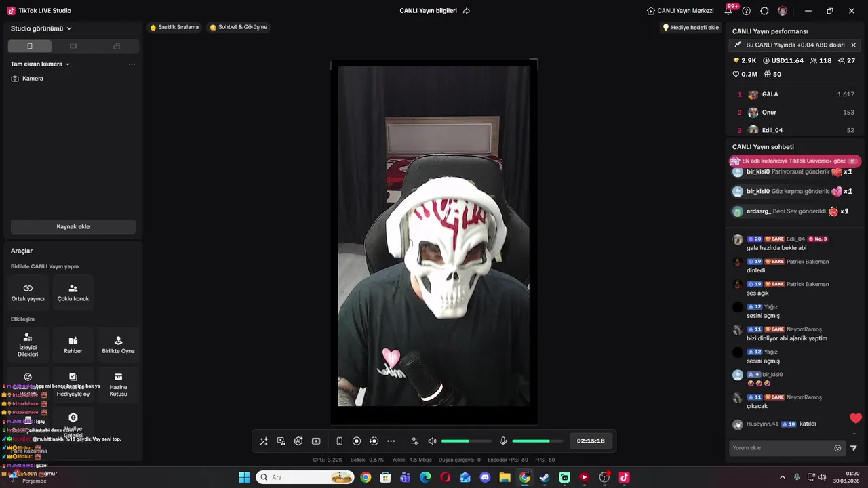Select the portrait layout toggle
The height and width of the screenshot is (488, 868).
[x=29, y=46]
